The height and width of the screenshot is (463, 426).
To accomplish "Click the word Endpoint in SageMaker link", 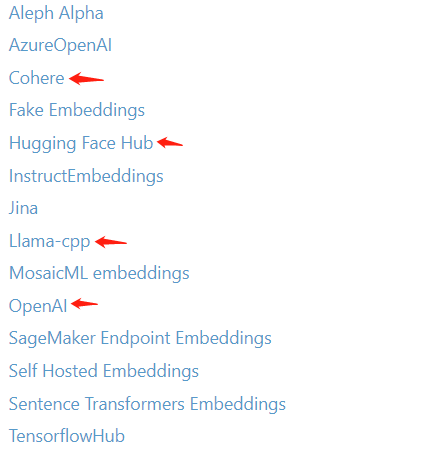I will coord(136,338).
